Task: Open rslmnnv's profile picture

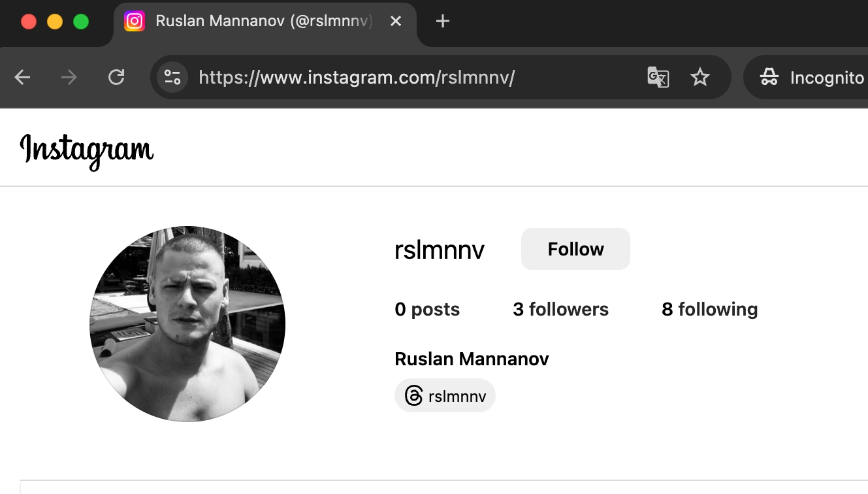Action: click(187, 323)
